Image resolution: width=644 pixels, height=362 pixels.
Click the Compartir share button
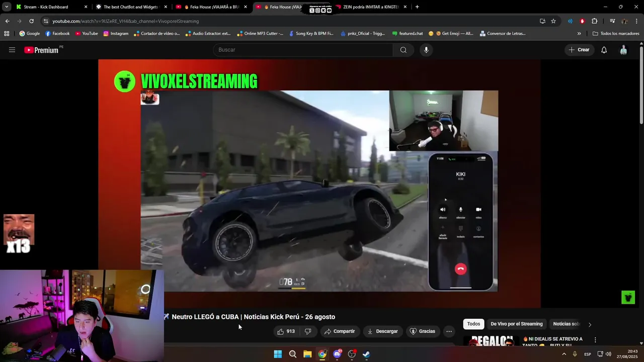340,331
